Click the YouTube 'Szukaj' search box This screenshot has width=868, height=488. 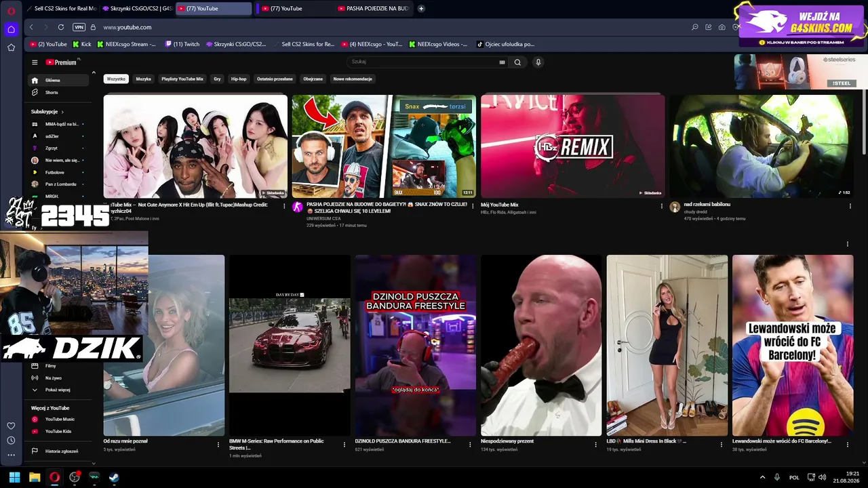[427, 62]
